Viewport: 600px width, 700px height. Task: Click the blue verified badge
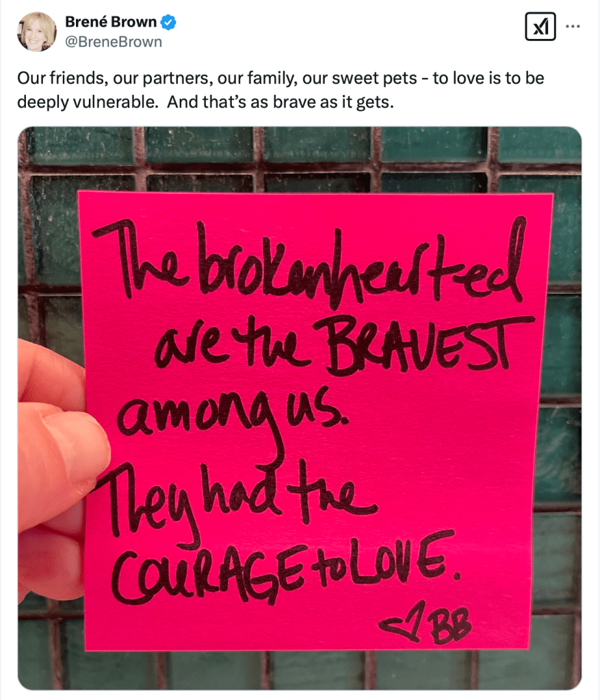tap(168, 23)
